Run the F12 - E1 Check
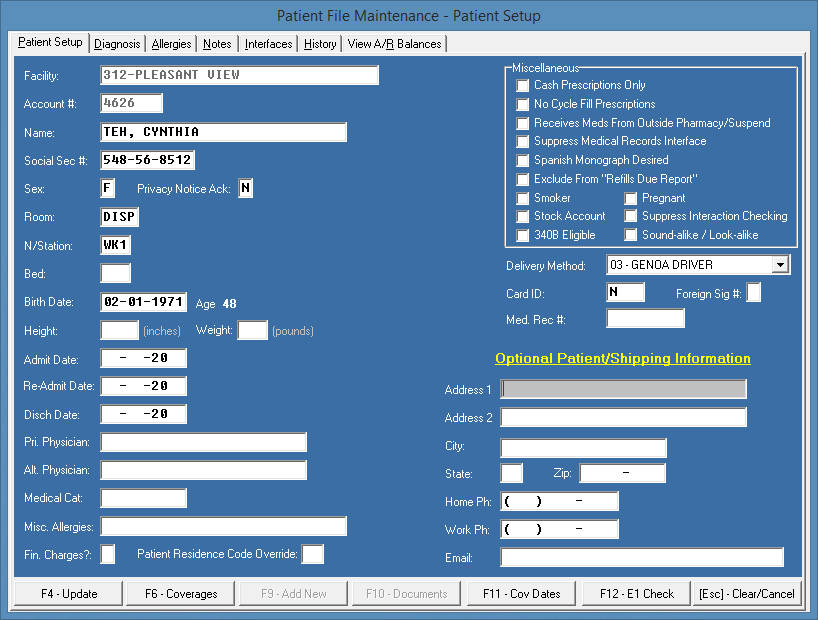 click(637, 593)
